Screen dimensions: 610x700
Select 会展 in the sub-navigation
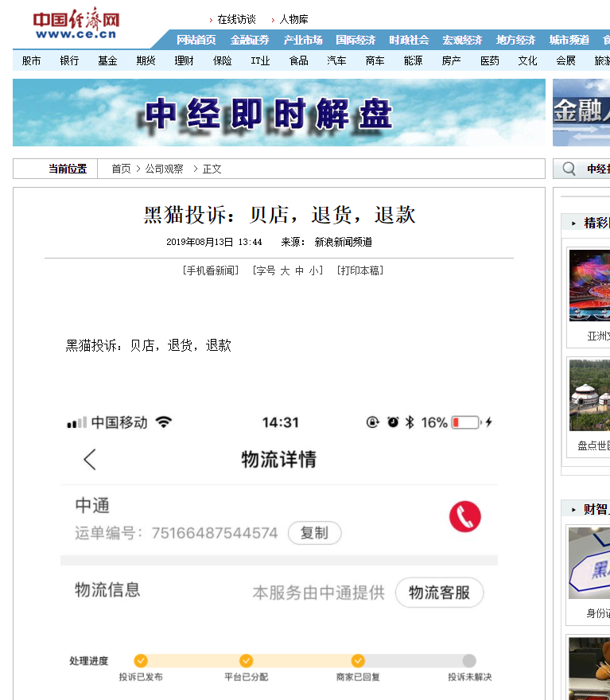tap(565, 60)
